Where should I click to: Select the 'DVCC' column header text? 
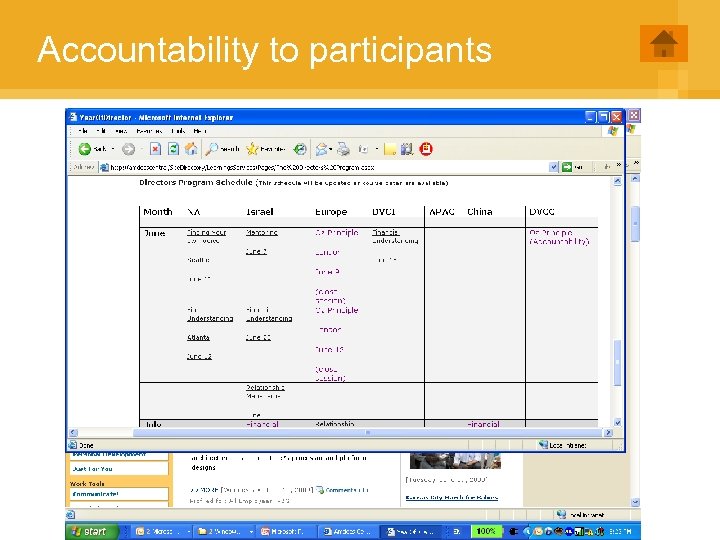click(x=542, y=212)
